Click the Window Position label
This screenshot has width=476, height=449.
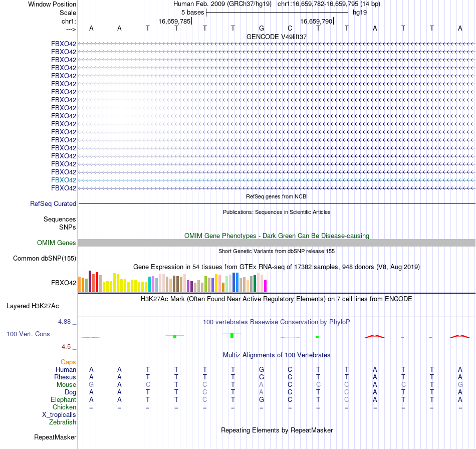click(x=52, y=4)
